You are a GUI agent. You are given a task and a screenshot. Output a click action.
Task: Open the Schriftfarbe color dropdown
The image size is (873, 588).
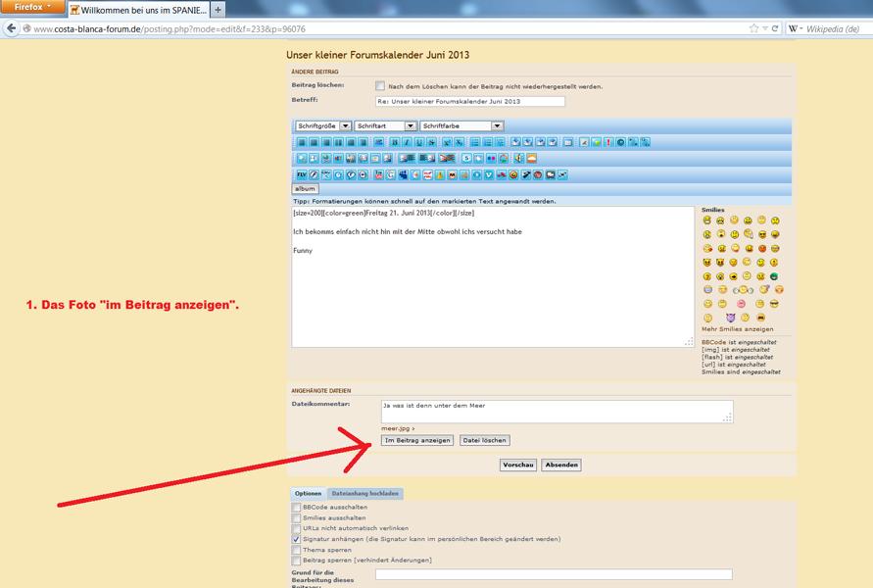tap(461, 126)
